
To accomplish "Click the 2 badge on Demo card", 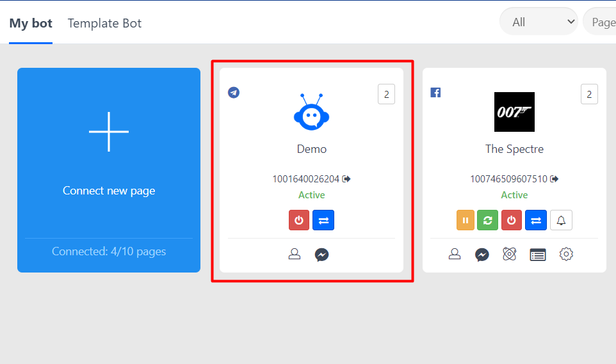I will 387,94.
